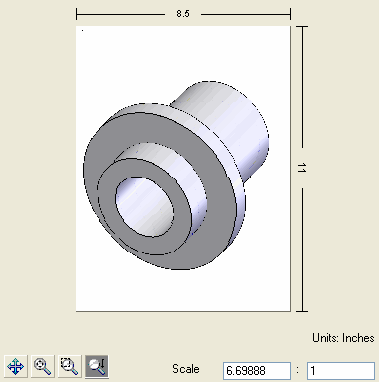This screenshot has width=379, height=382.
Task: Click the 8.5 paper width dimension
Action: click(x=183, y=14)
